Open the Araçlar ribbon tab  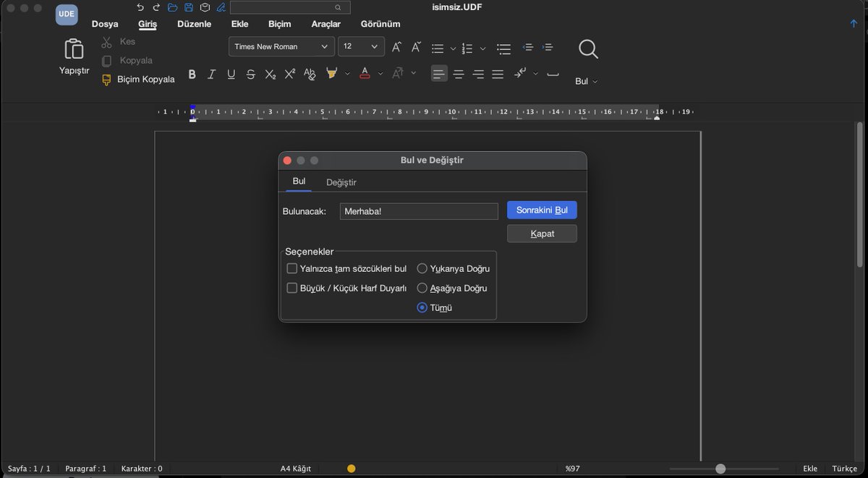(326, 24)
